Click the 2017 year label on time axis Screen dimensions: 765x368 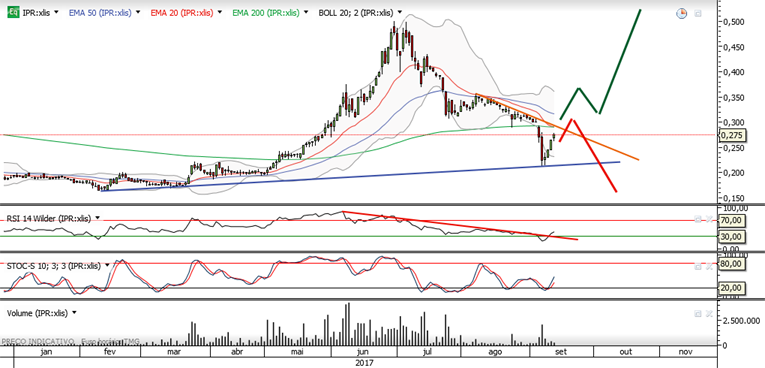tap(365, 363)
